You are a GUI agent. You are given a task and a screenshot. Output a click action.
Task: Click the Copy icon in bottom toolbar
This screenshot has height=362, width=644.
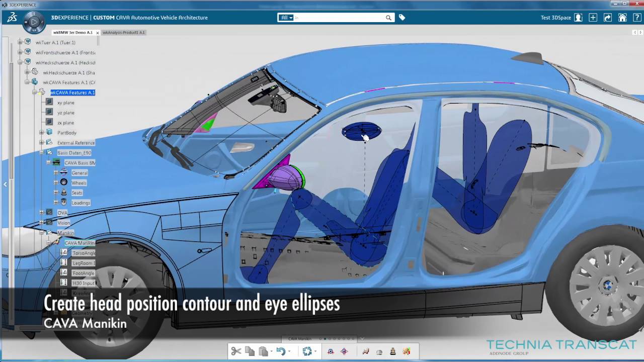click(x=250, y=351)
